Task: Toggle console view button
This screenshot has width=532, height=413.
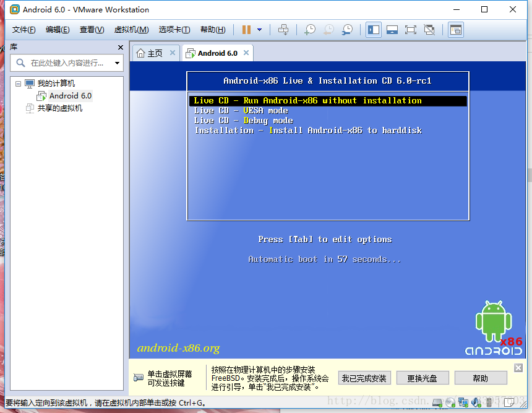Action: coord(456,30)
